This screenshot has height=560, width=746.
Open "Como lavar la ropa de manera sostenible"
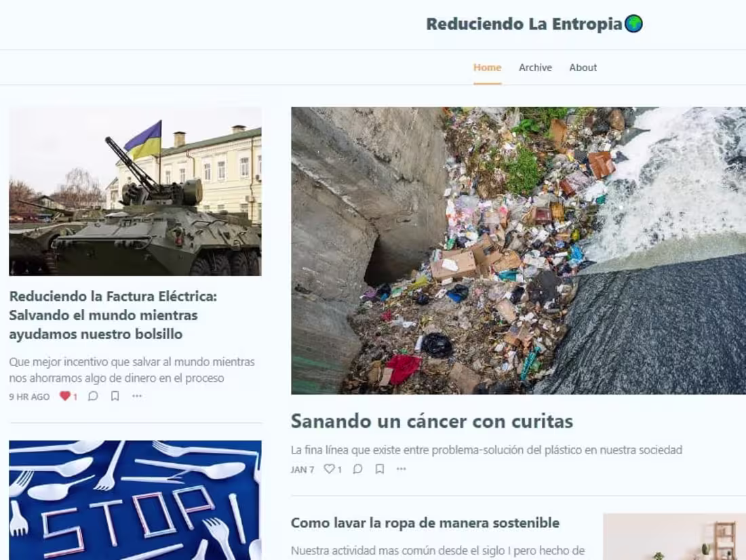(425, 523)
